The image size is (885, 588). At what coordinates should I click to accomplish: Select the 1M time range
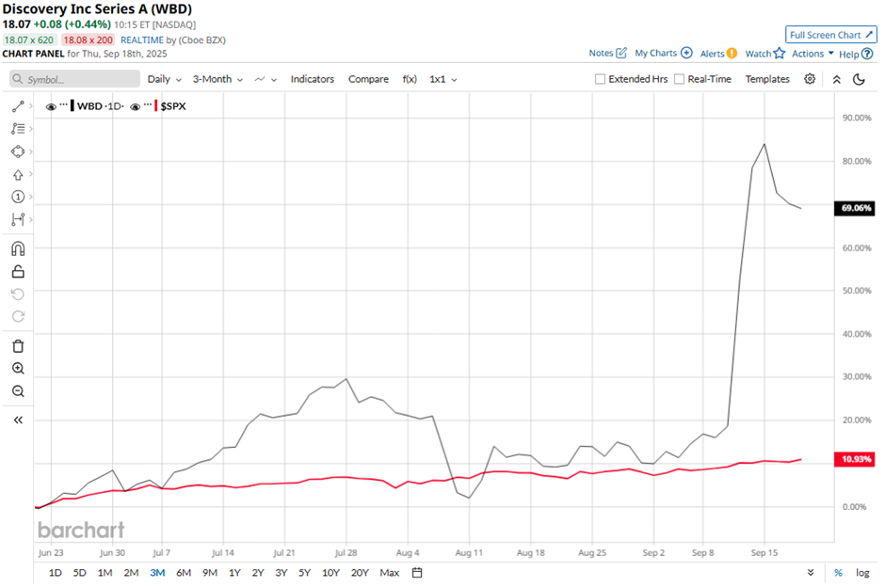pos(105,573)
